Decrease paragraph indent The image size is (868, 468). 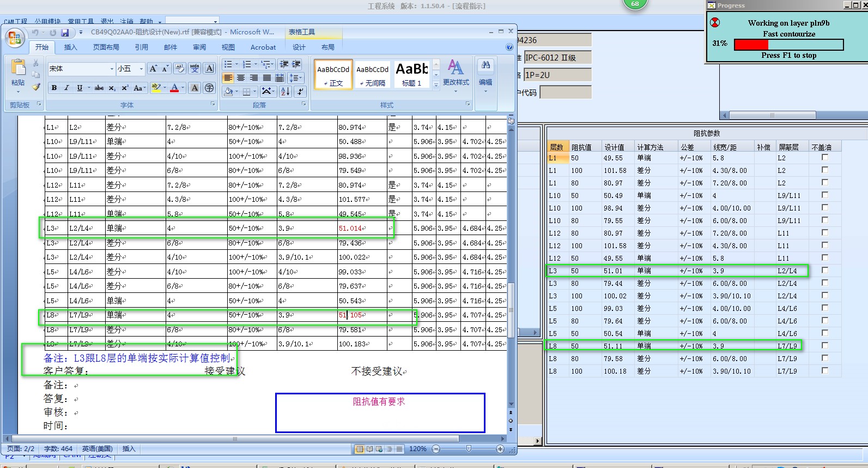click(284, 64)
